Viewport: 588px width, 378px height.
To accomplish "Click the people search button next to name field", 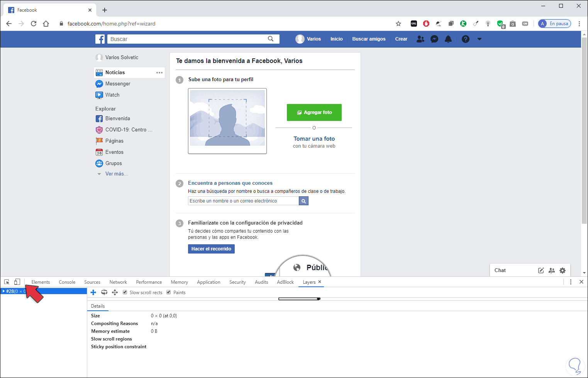I will tap(304, 201).
